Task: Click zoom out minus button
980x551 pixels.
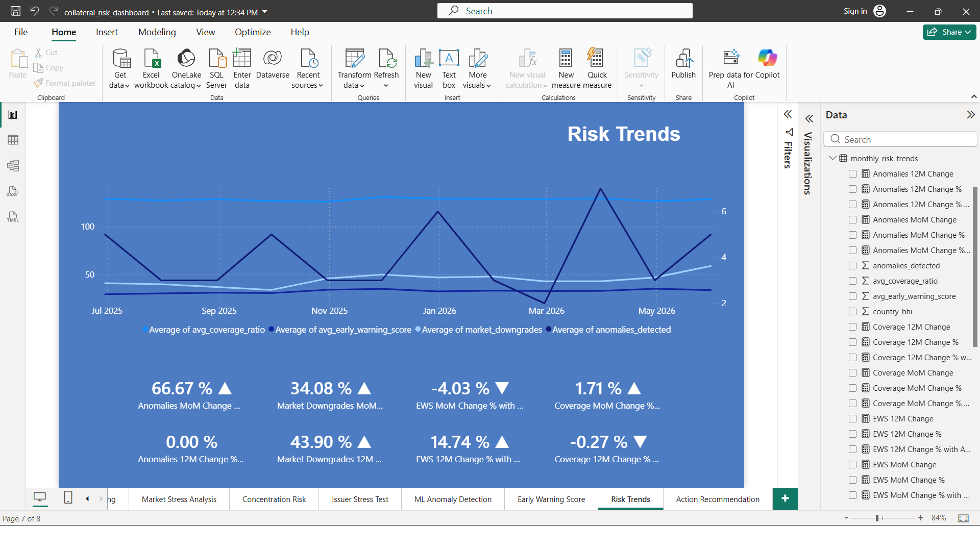Action: [x=846, y=518]
